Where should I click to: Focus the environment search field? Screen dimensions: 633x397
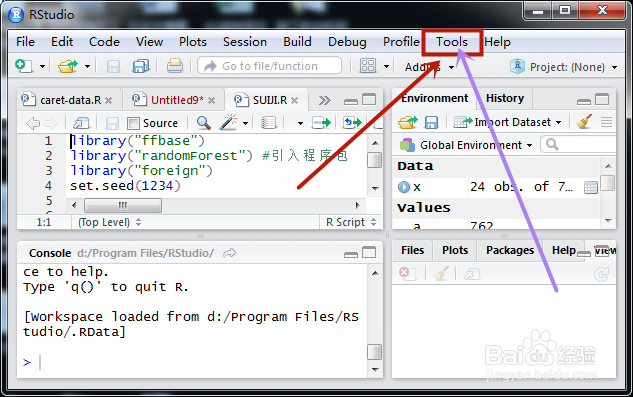pyautogui.click(x=579, y=144)
